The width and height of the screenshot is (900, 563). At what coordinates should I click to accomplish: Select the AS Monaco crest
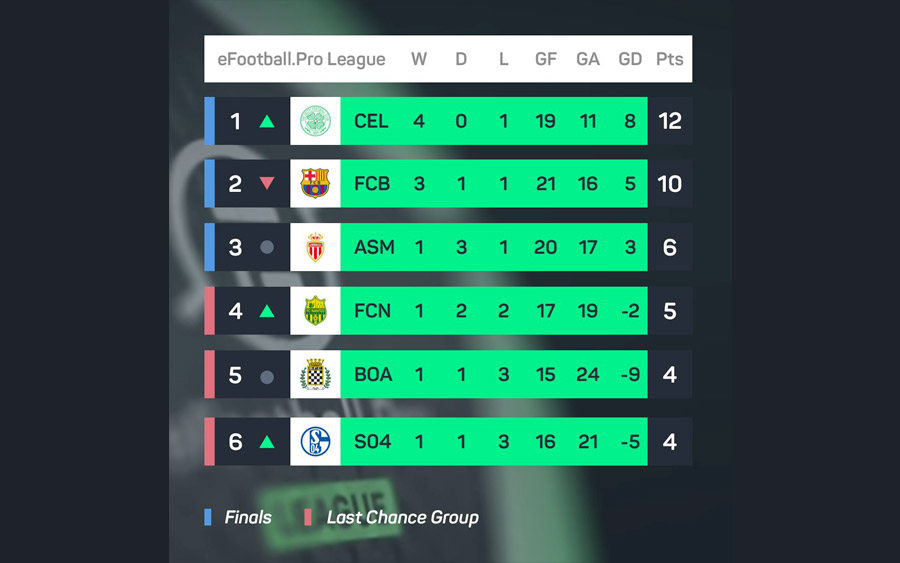click(315, 247)
